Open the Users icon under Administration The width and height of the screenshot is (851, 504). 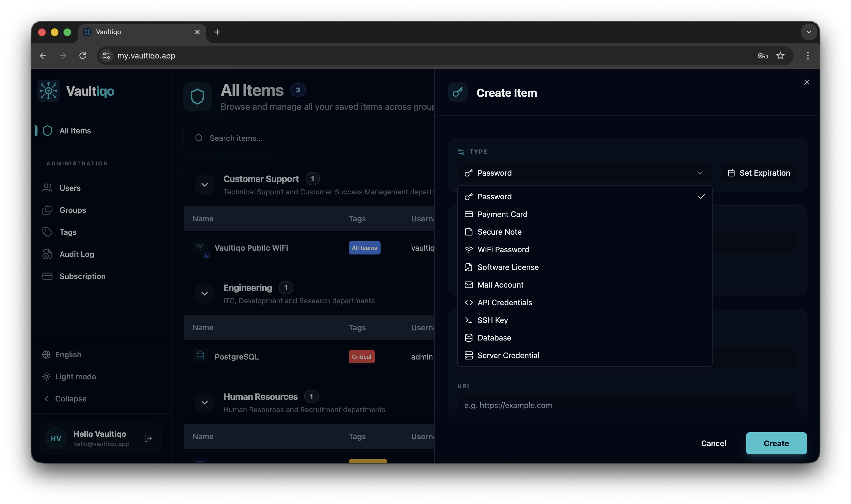[47, 188]
